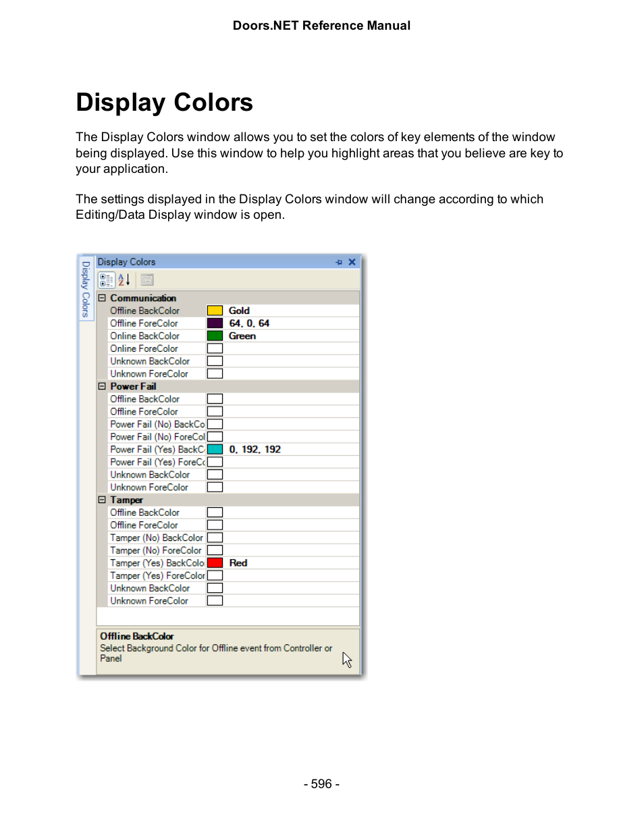Image resolution: width=644 pixels, height=834 pixels.
Task: Click Power Fail Offline BackColor empty swatch
Action: click(x=215, y=399)
